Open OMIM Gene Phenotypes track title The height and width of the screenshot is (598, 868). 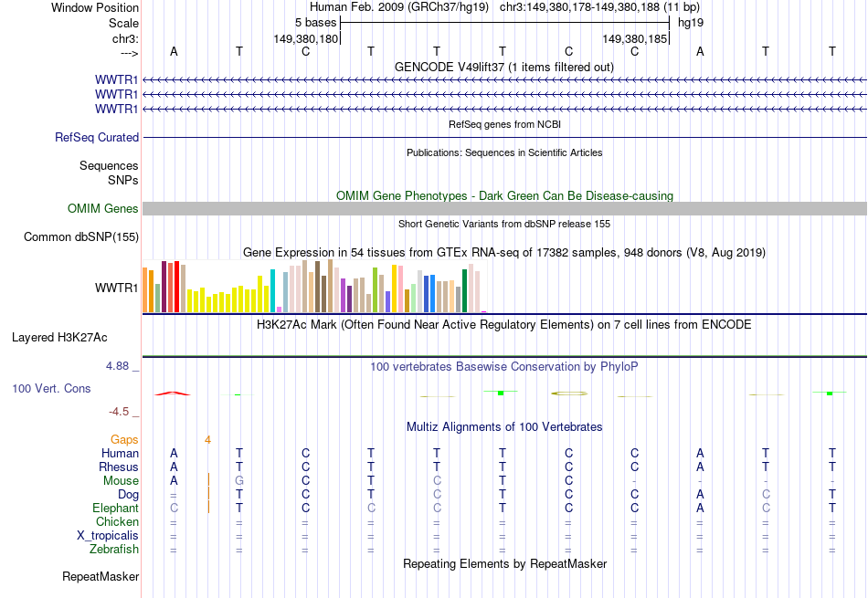click(x=504, y=195)
